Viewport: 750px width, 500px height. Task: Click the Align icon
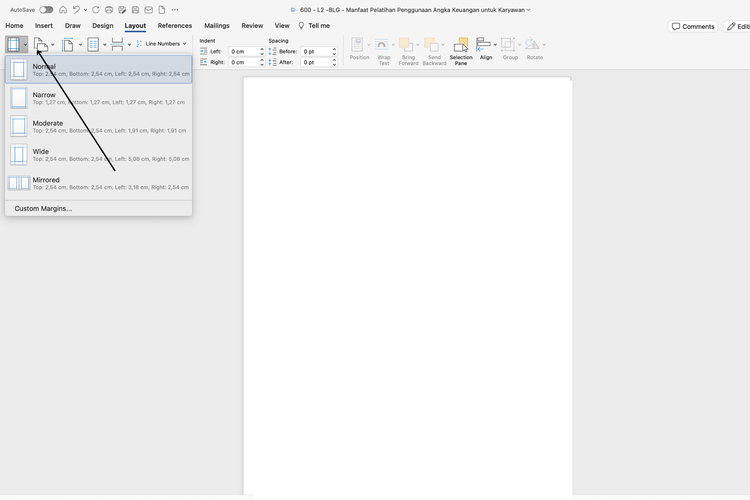click(x=484, y=44)
